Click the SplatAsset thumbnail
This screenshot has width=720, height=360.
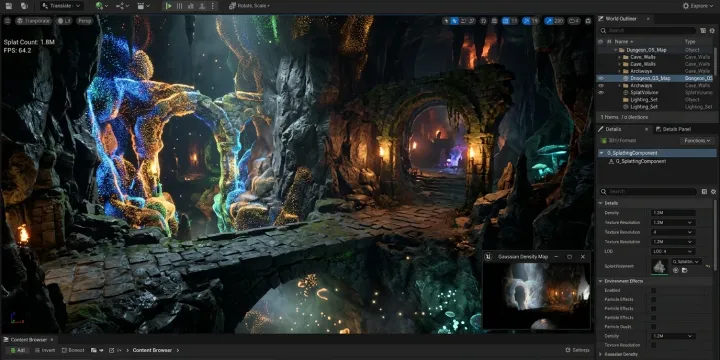coord(660,266)
